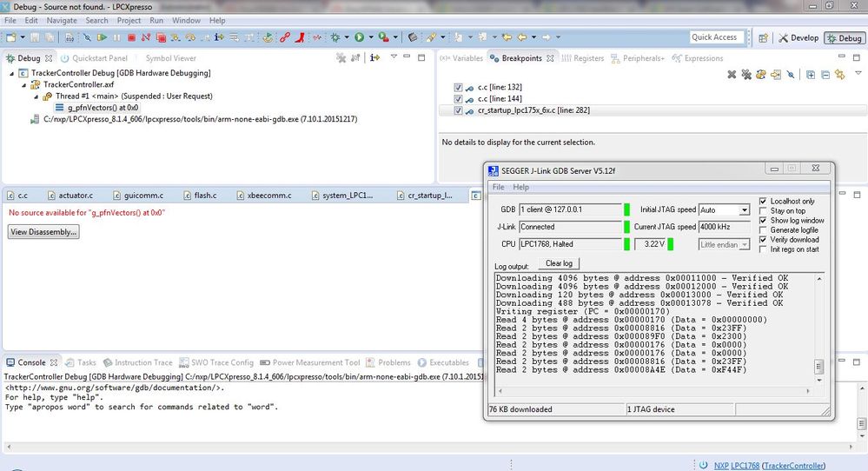Click the NXP LPC1768 status bar link

click(736, 466)
